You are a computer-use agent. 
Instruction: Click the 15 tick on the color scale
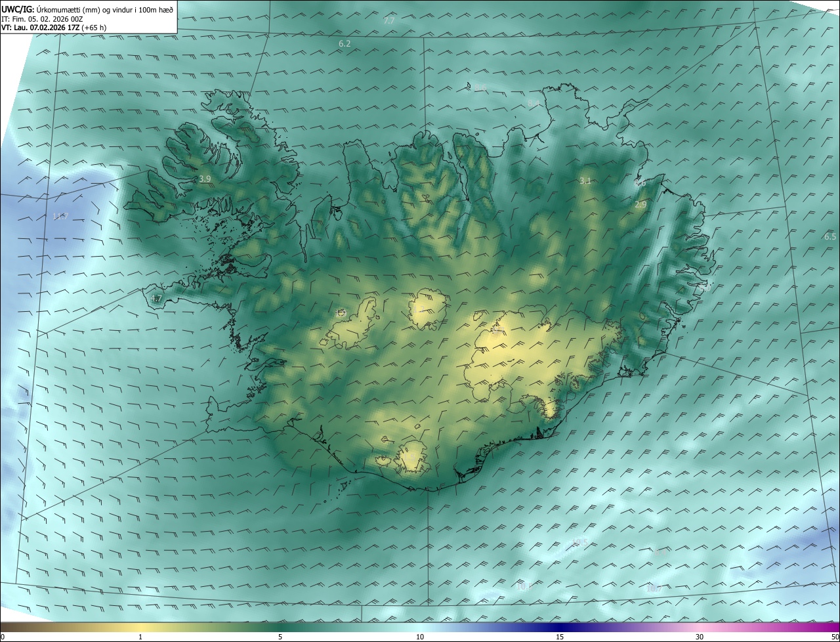[x=560, y=637]
